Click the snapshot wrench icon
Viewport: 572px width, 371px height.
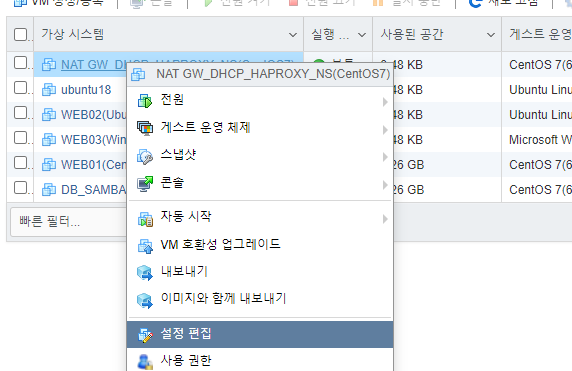pyautogui.click(x=145, y=157)
